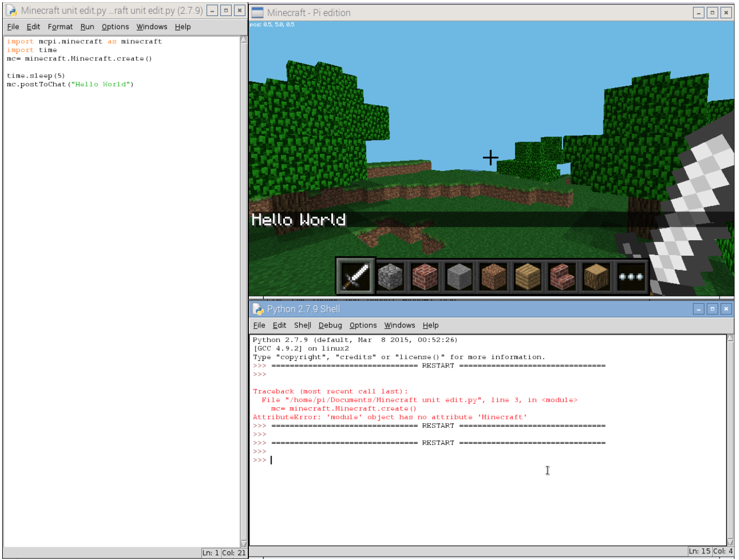Click 'Col: 21' in the editor status bar

coord(234,553)
